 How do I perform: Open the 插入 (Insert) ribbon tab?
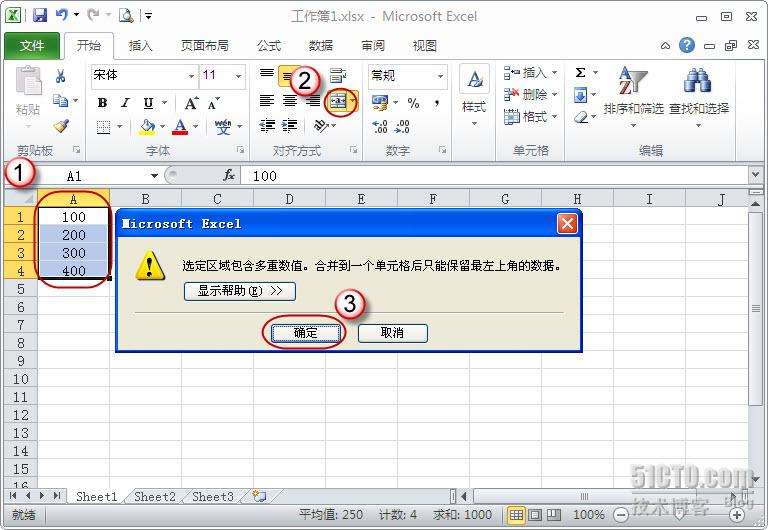(x=141, y=46)
